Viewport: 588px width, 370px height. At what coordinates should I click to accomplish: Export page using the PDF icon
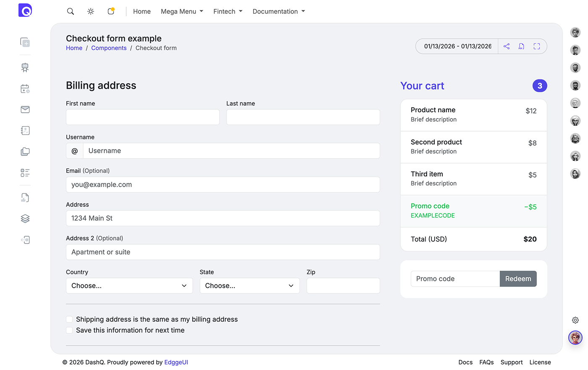pyautogui.click(x=521, y=46)
